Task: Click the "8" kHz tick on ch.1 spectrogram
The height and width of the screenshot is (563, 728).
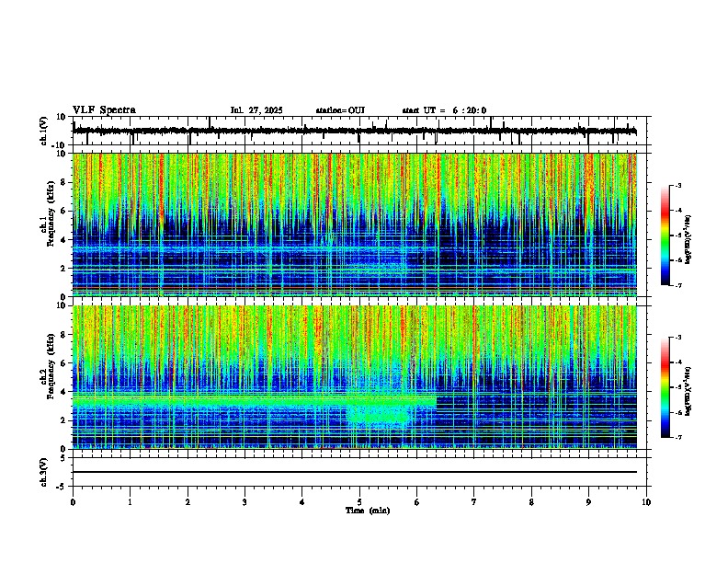Action: (x=64, y=182)
